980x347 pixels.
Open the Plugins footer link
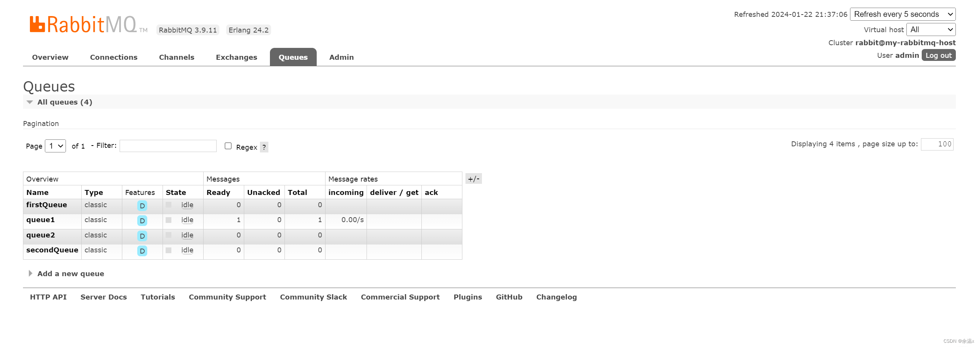click(x=468, y=297)
